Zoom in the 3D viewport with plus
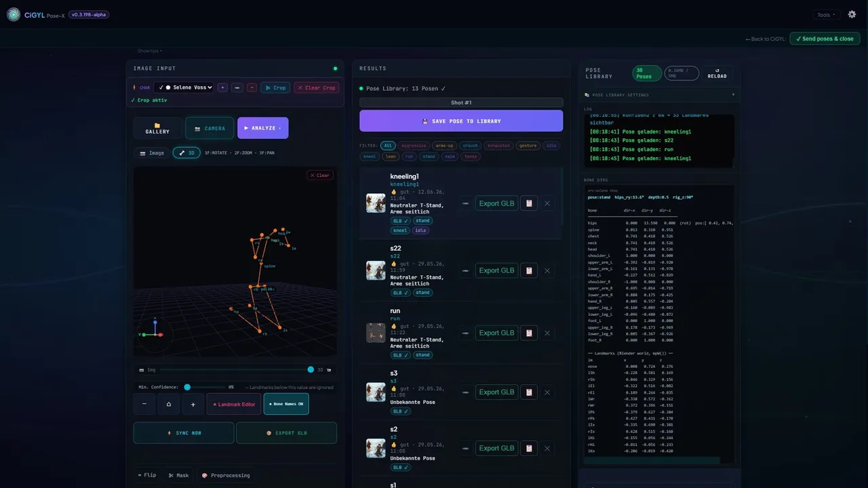 click(193, 404)
